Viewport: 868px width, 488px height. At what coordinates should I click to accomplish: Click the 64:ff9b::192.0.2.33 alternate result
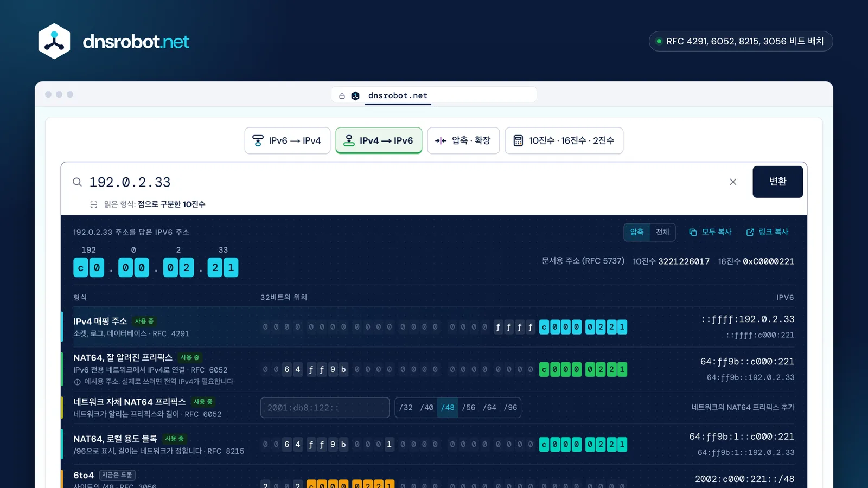click(x=750, y=377)
